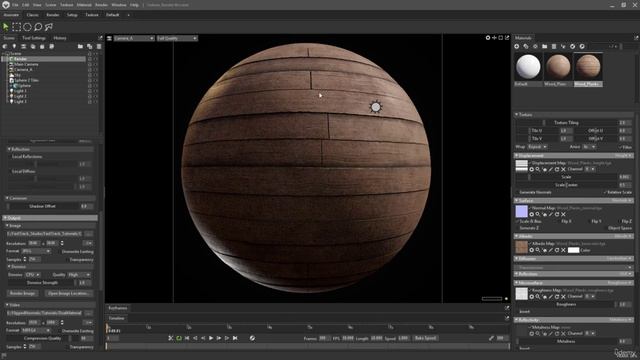The width and height of the screenshot is (640, 360).
Task: Create a new material with the plus icon
Action: point(517,47)
